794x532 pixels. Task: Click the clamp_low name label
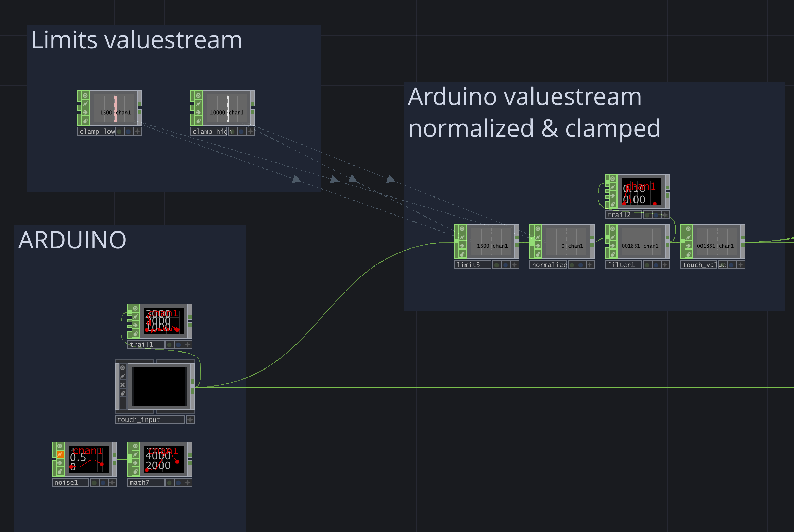click(97, 132)
